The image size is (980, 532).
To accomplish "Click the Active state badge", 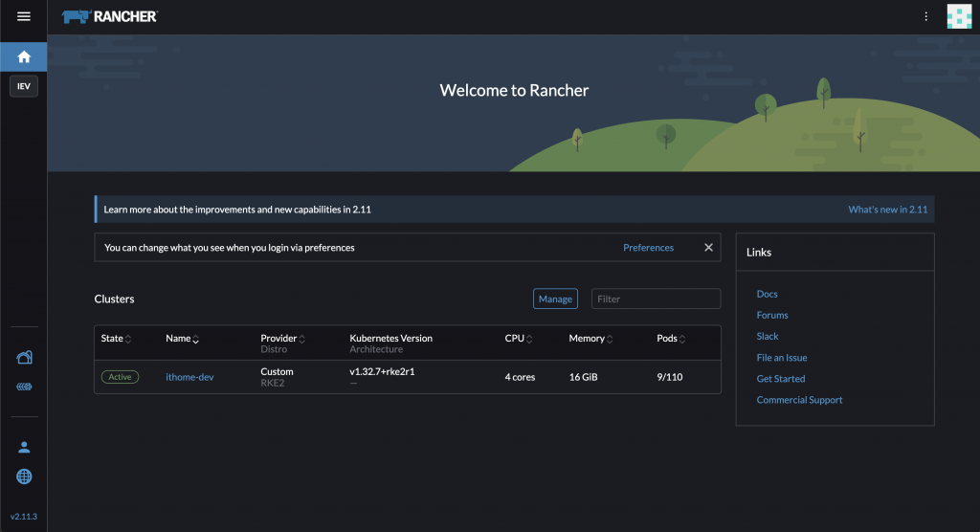I will click(120, 377).
